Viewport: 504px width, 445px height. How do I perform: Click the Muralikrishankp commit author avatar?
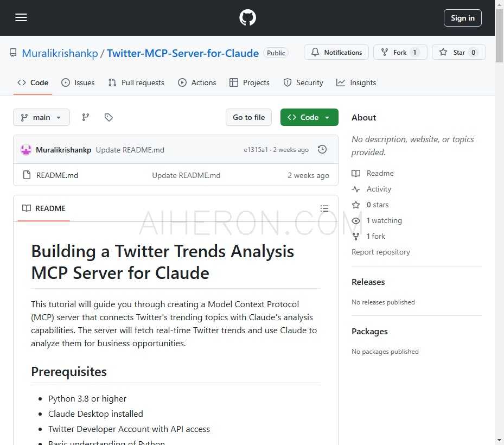pos(26,150)
